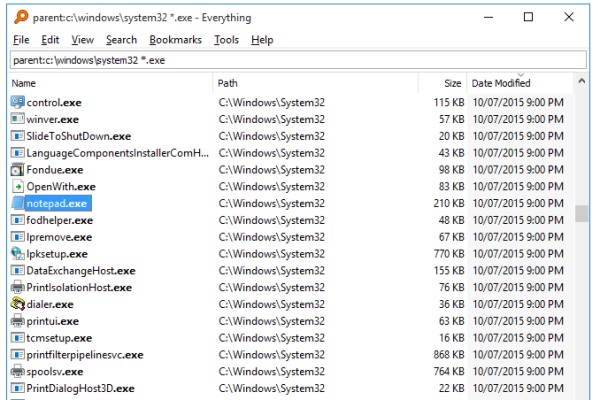Open the File menu

[x=21, y=40]
